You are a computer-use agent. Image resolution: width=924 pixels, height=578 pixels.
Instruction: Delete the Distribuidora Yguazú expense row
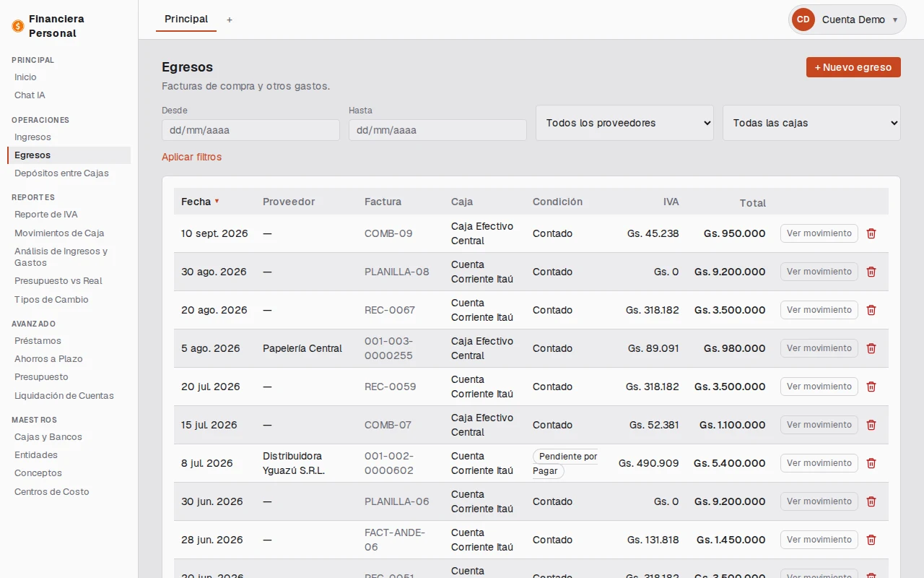click(x=871, y=463)
